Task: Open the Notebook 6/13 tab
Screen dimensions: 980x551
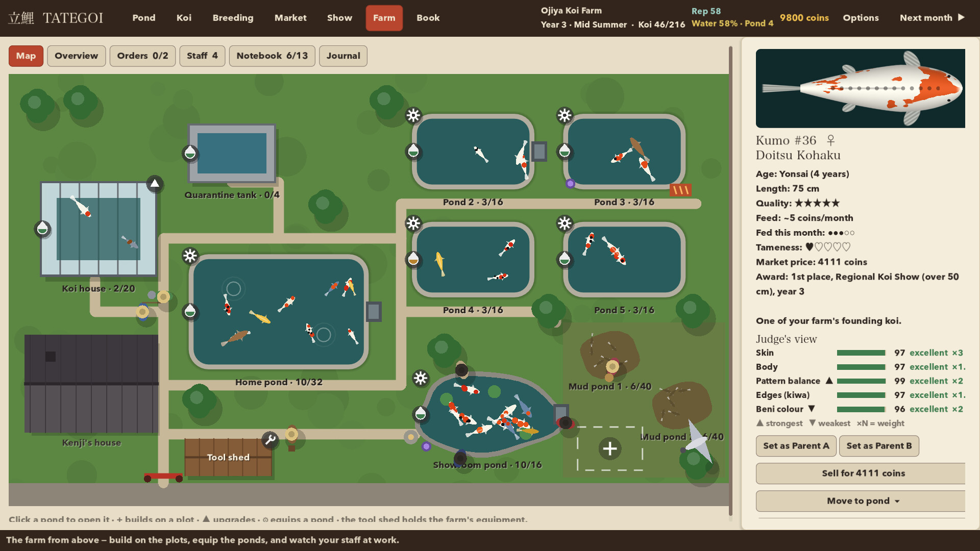Action: 272,56
